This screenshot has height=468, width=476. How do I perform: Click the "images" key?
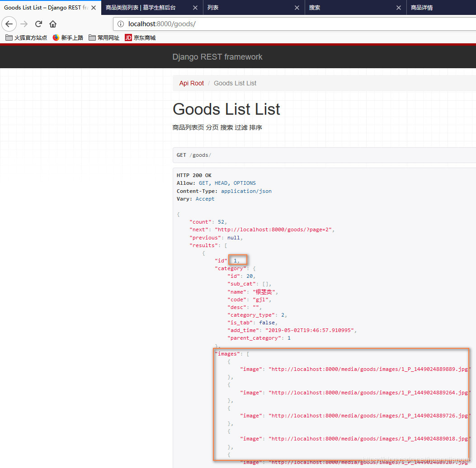pos(227,354)
